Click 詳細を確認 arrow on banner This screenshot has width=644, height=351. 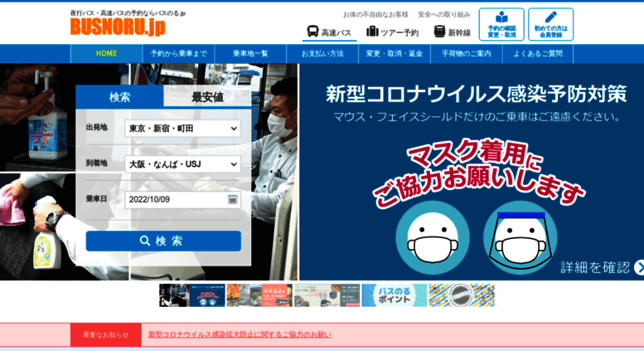coord(602,267)
